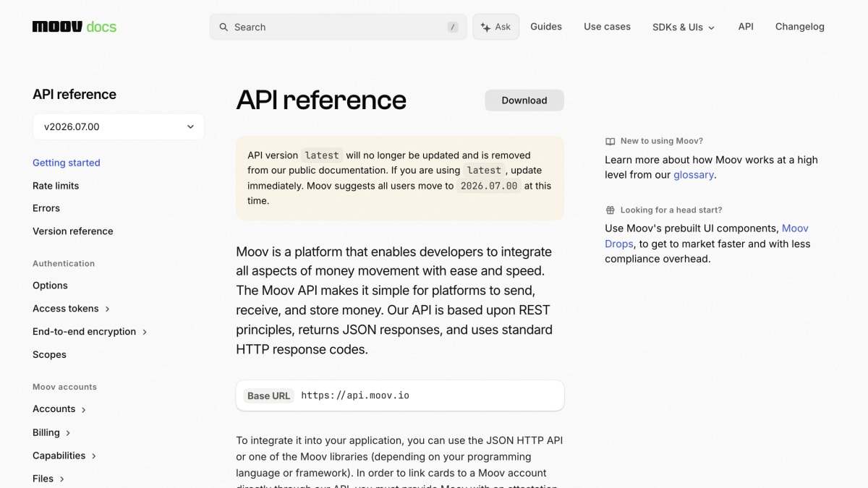Click the book icon beside New to using Moov
This screenshot has height=488, width=868.
[x=610, y=141]
